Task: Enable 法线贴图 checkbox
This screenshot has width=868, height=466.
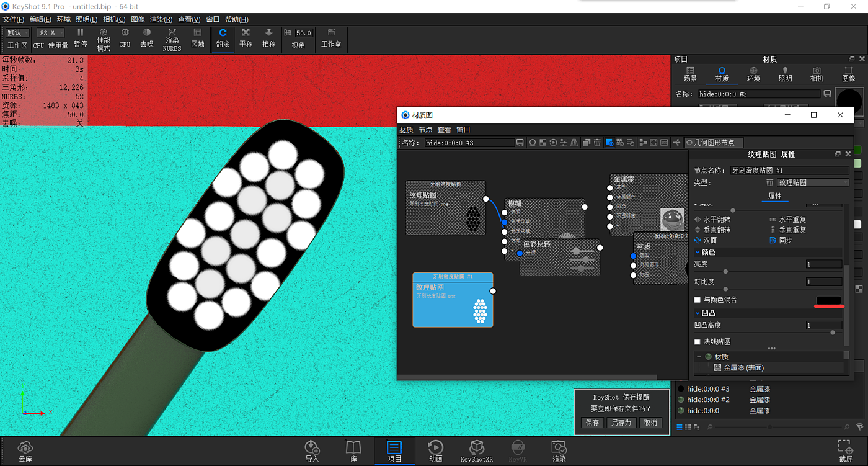Action: click(697, 342)
